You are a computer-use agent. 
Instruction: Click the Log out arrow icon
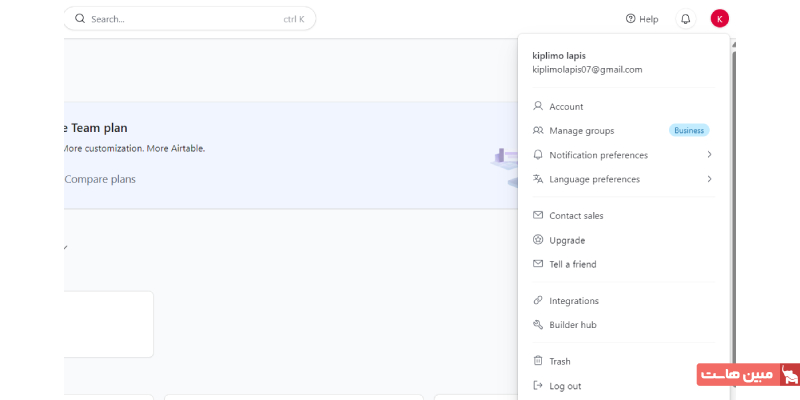pos(538,386)
